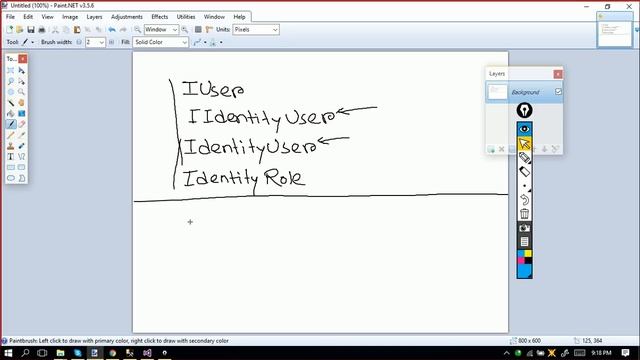The width and height of the screenshot is (640, 360).
Task: Open the Tool chooser dropdown arrow
Action: coord(33,42)
